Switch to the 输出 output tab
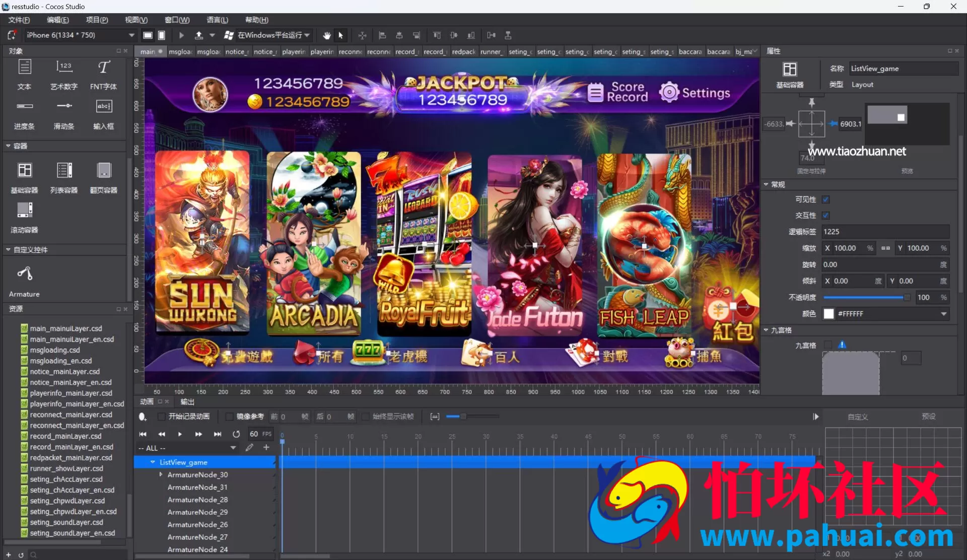The height and width of the screenshot is (560, 967). (x=187, y=401)
